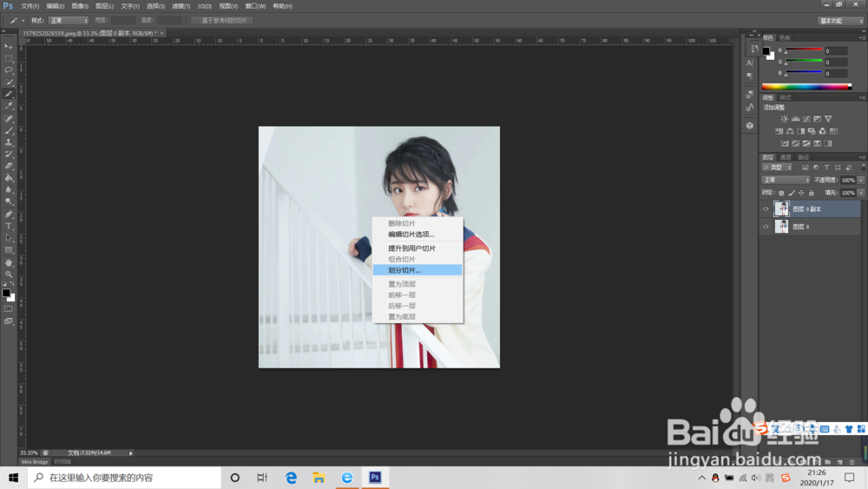Choose 提升到用户切片 menu entry
Screen dimensions: 868x489
418,248
